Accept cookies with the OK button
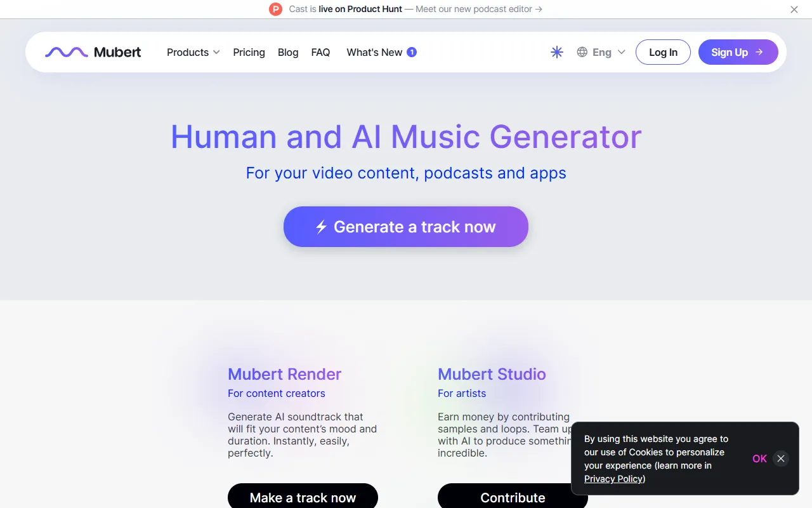The width and height of the screenshot is (812, 508). [759, 458]
